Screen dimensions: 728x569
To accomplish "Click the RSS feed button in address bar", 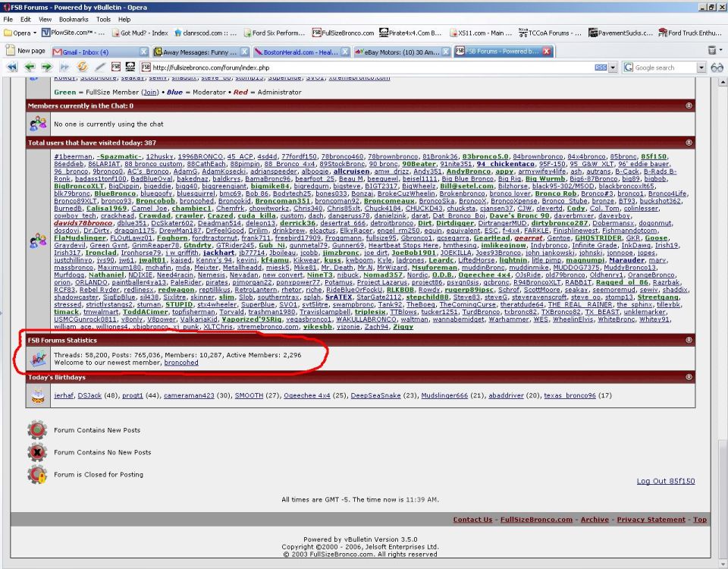I will tap(601, 68).
